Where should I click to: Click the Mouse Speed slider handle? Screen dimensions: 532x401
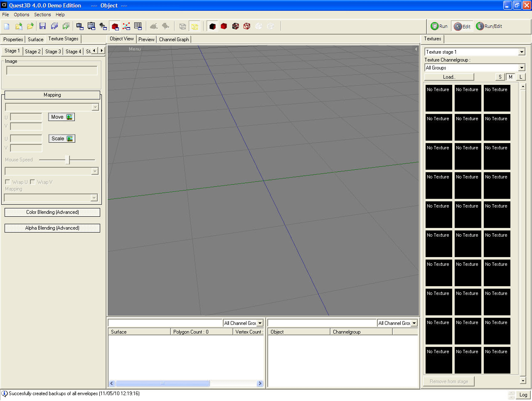68,160
